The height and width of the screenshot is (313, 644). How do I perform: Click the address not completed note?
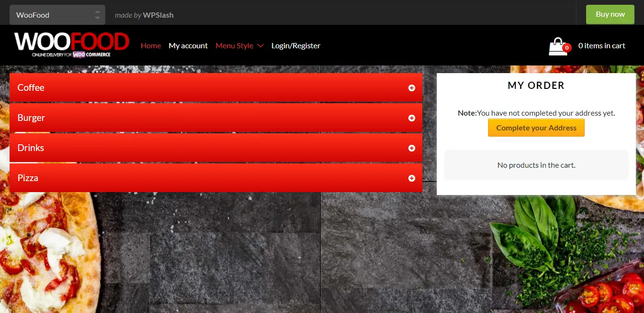536,113
